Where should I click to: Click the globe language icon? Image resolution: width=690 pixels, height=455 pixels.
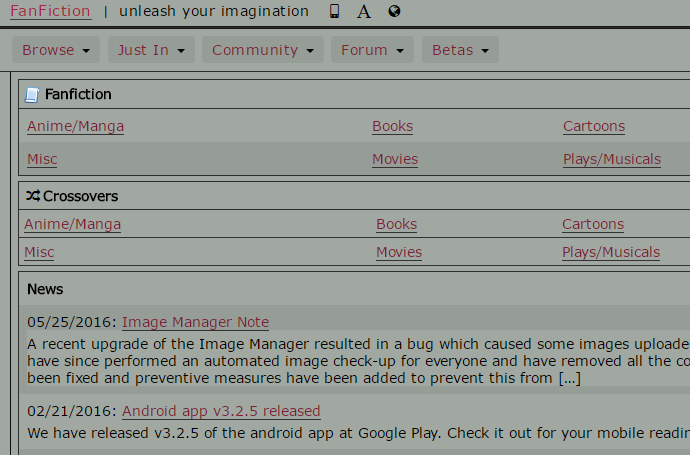(x=394, y=12)
